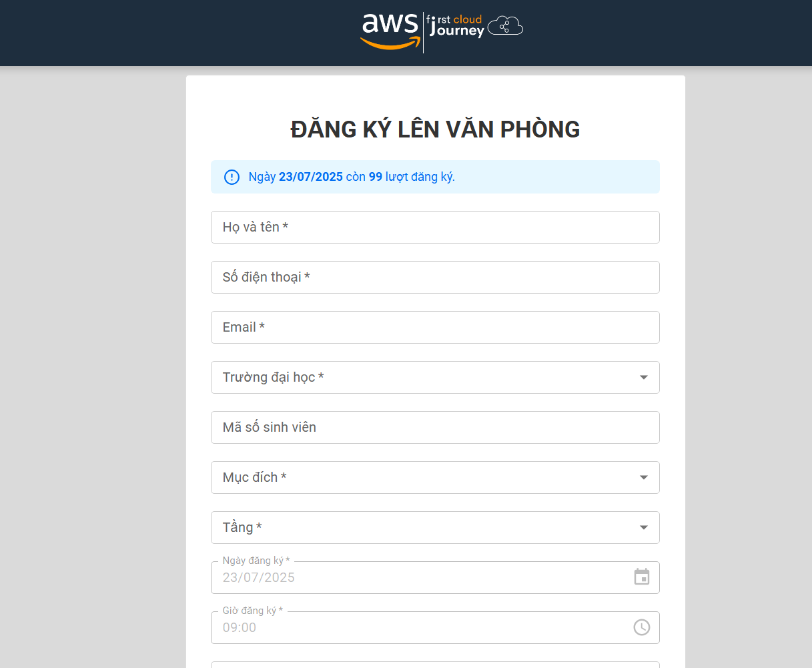Click the AWS logo in the header
The image size is (812, 668).
pos(390,31)
